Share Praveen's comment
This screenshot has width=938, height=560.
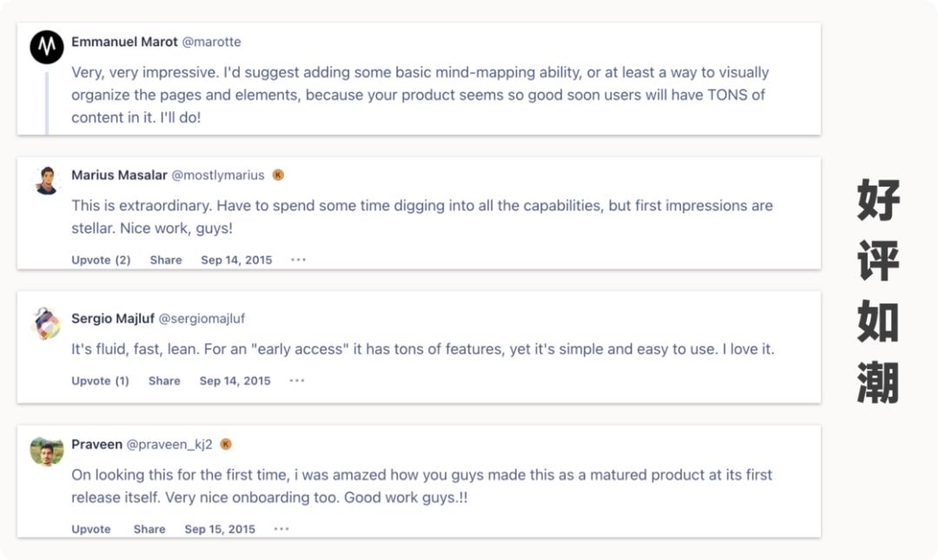[149, 529]
